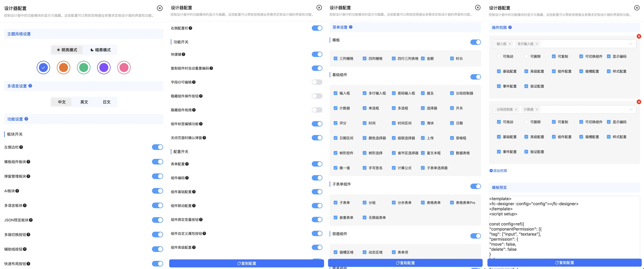Click 添加权限 link

498,171
